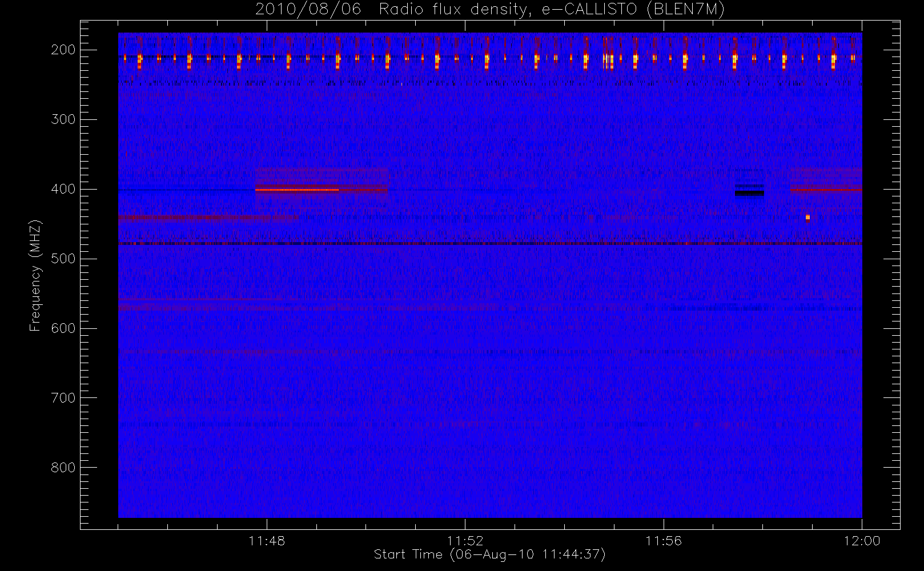Click the 11:48 time tick label
This screenshot has width=924, height=571.
[x=267, y=541]
